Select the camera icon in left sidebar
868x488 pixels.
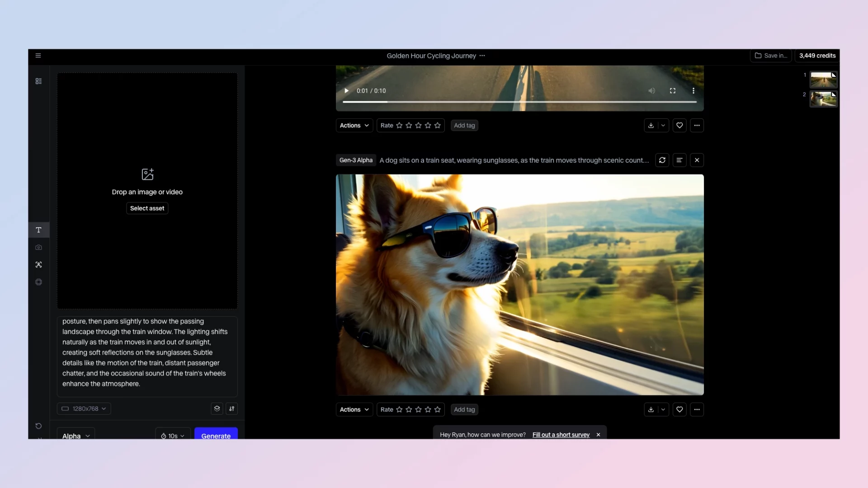click(39, 248)
